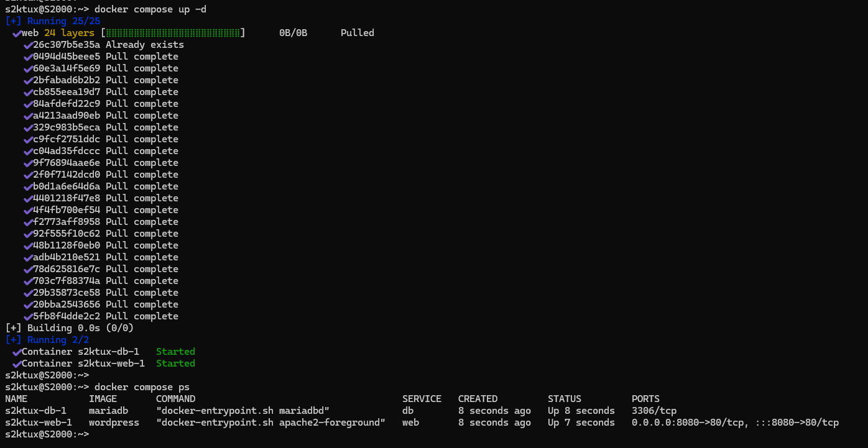Click the 'Pulled' status word

(x=358, y=33)
